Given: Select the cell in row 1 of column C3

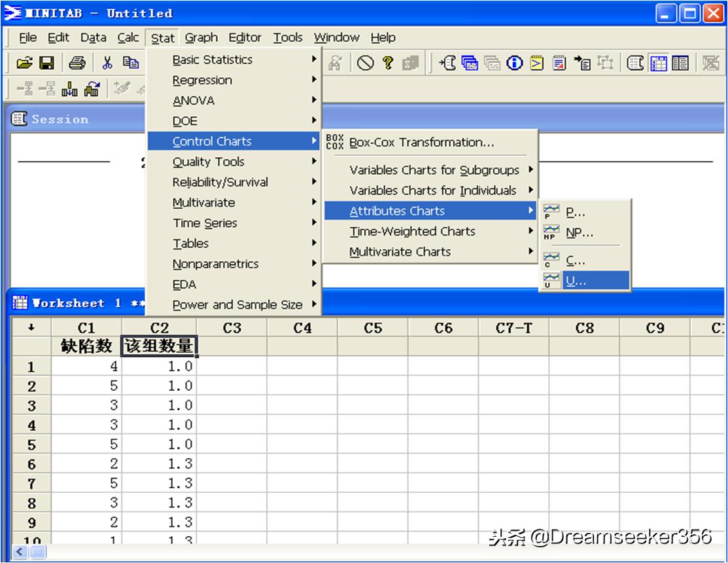Looking at the screenshot, I should (232, 367).
